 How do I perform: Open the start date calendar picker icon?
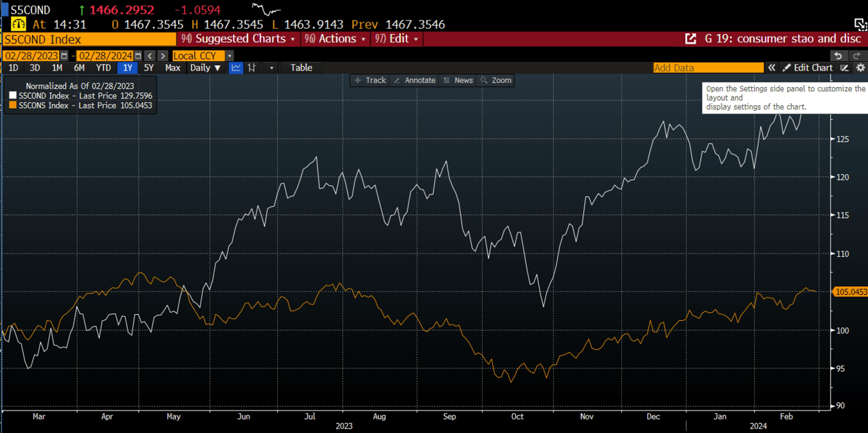[x=65, y=56]
